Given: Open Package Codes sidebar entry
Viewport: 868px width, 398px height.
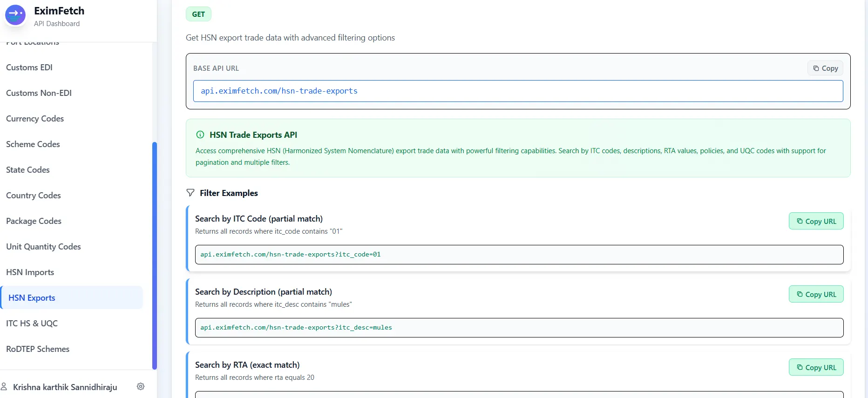Looking at the screenshot, I should tap(34, 221).
